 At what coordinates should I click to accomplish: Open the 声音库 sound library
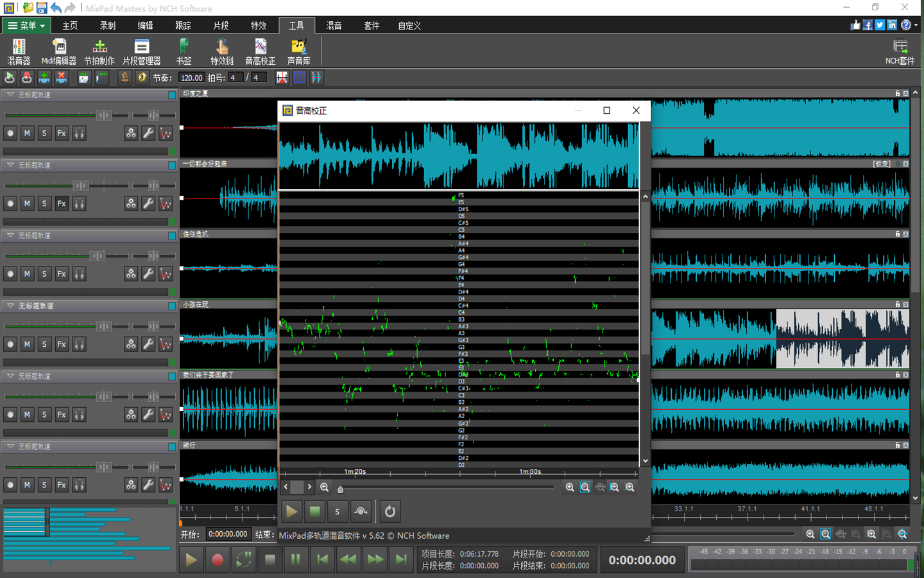point(299,51)
